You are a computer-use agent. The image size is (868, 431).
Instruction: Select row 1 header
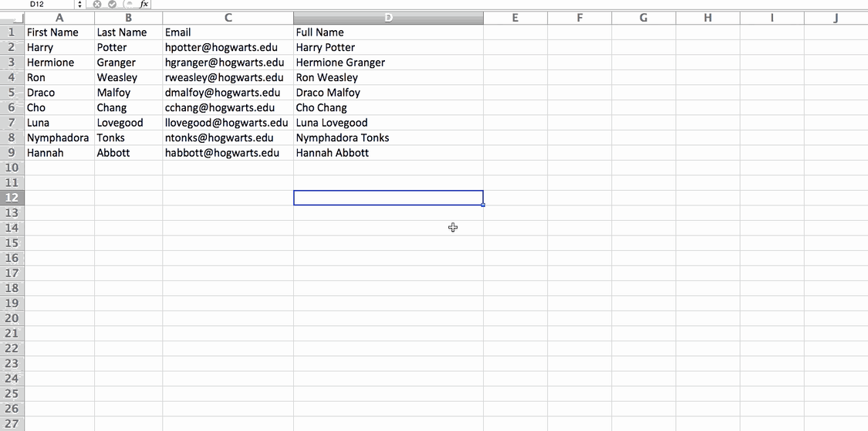click(12, 32)
